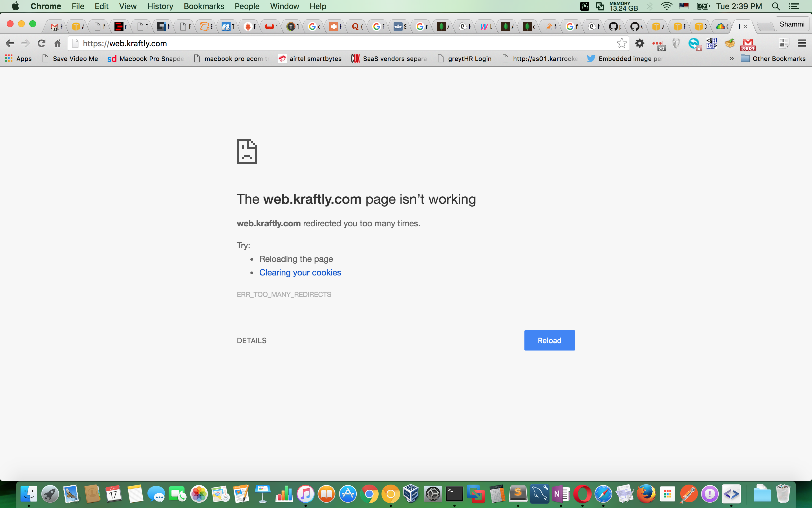The width and height of the screenshot is (812, 508).
Task: Open the Trash in the Dock
Action: click(783, 494)
